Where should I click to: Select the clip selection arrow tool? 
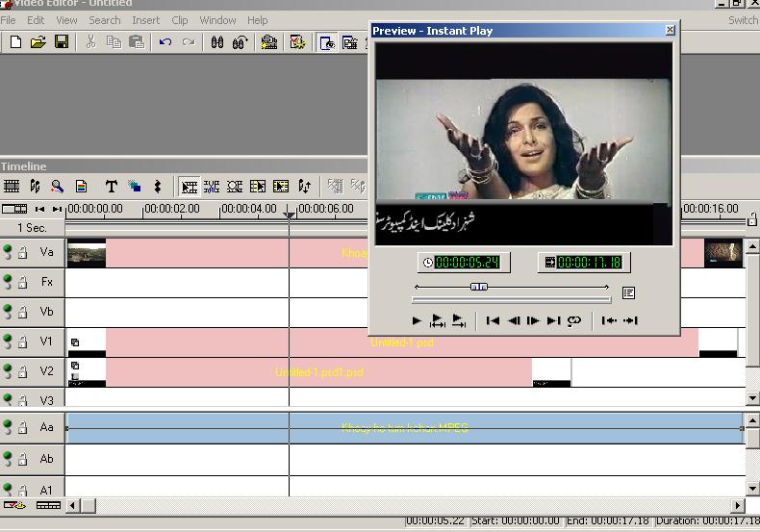point(189,187)
